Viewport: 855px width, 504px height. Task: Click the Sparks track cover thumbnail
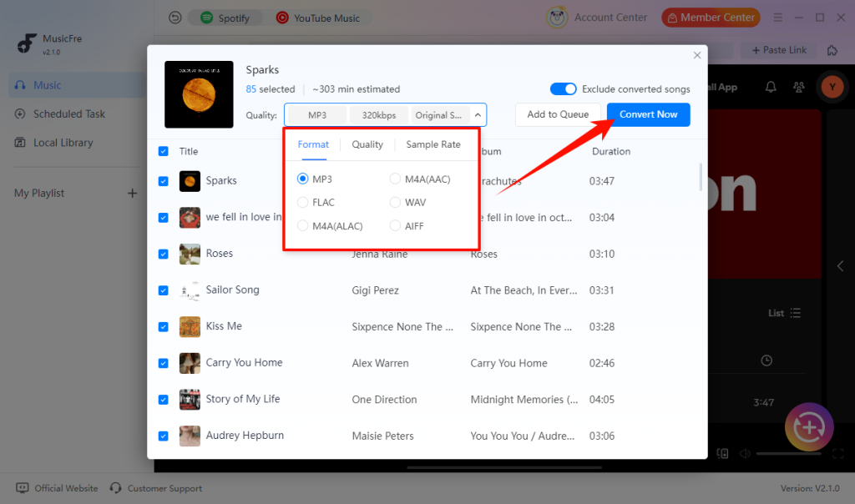pyautogui.click(x=190, y=181)
